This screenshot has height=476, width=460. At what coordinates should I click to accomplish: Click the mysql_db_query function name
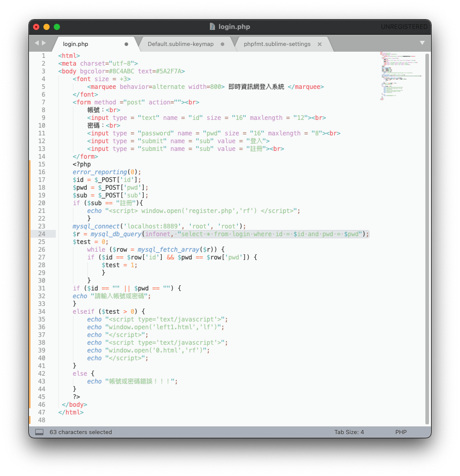click(116, 234)
